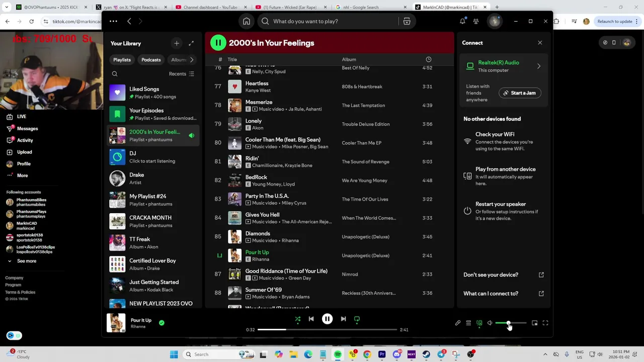Close the Connect panel
This screenshot has width=644, height=362.
(540, 43)
